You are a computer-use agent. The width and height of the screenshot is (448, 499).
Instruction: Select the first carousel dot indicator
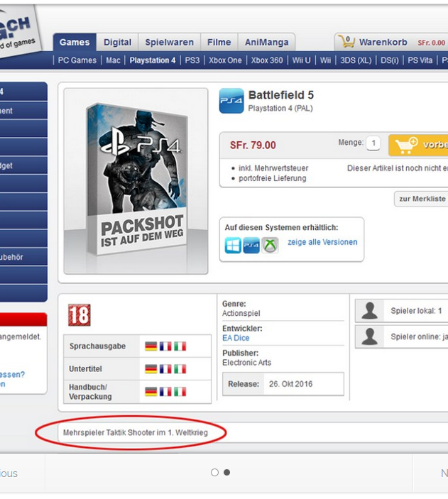tap(214, 473)
